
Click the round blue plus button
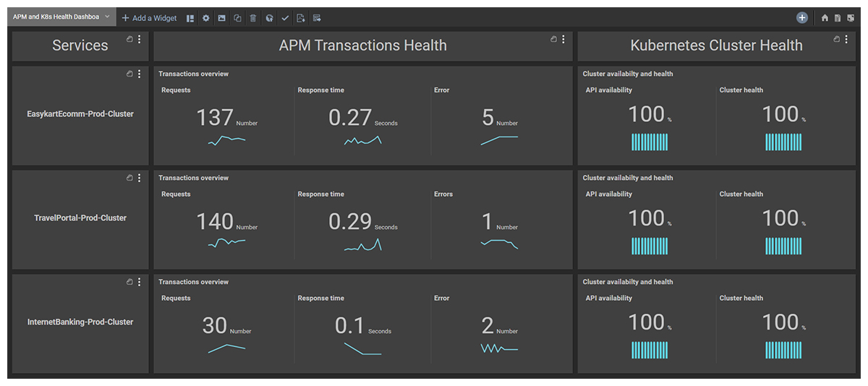[x=802, y=18]
